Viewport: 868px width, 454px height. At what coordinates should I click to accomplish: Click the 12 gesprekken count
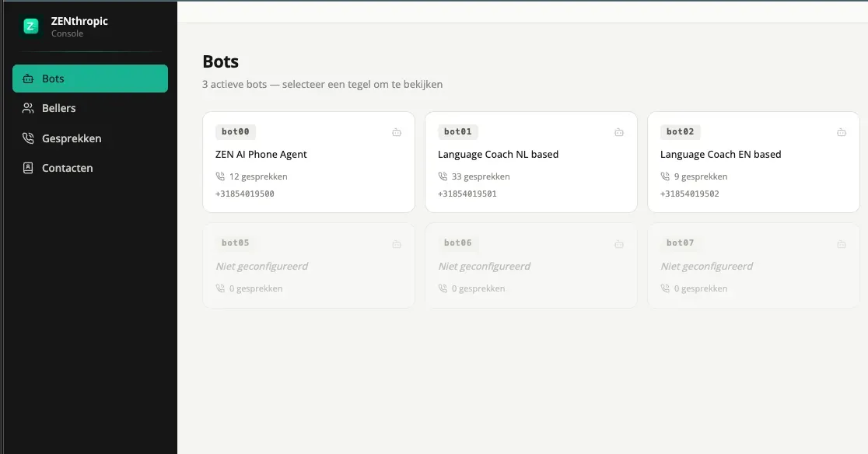coord(258,176)
